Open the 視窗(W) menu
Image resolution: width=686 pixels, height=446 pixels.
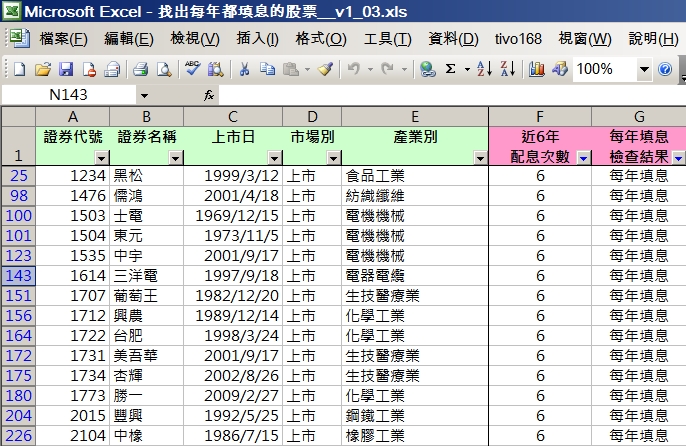(x=585, y=39)
